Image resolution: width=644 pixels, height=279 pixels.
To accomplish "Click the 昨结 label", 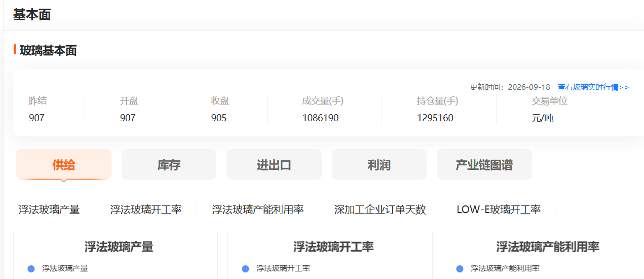I will click(x=38, y=101).
